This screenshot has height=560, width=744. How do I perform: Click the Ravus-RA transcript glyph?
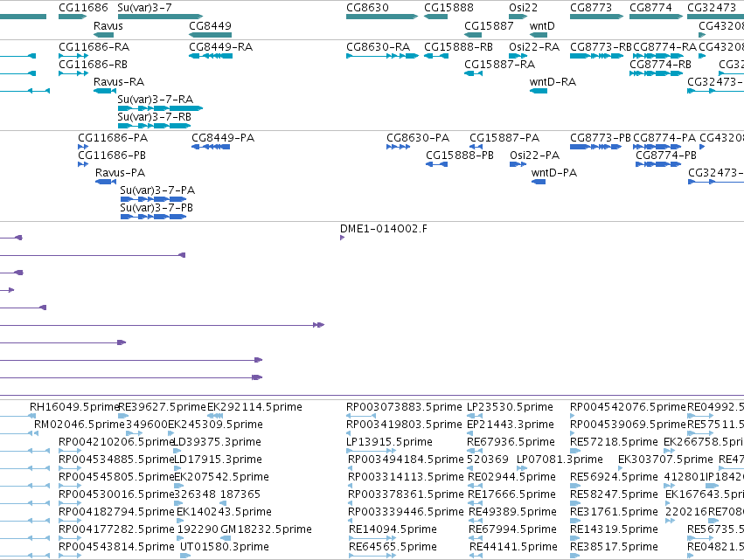(x=105, y=91)
